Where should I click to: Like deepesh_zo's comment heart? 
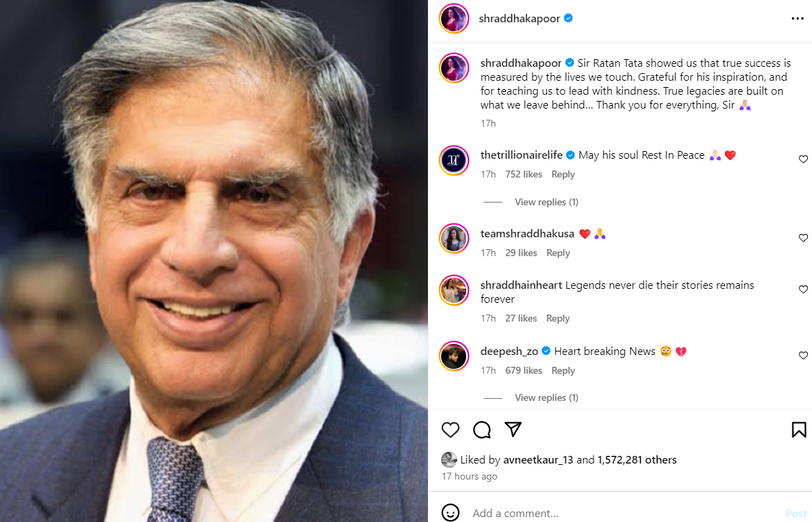[803, 356]
